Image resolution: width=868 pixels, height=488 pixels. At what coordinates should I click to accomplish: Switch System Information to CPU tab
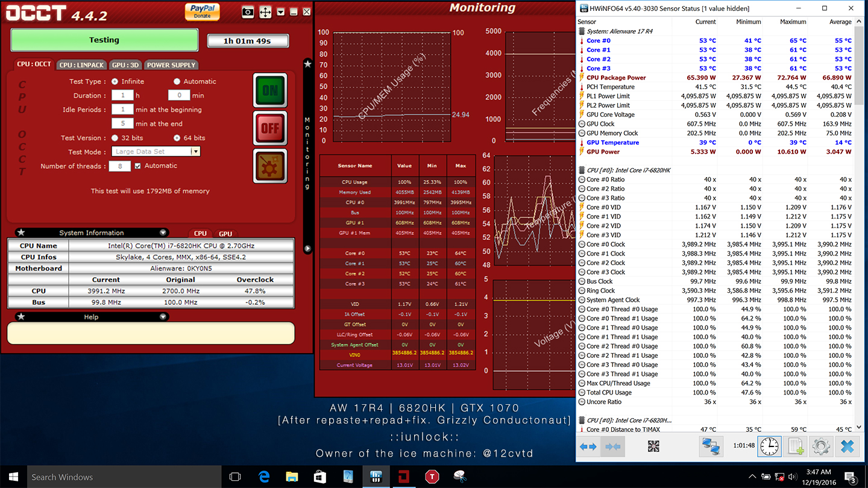(x=201, y=234)
